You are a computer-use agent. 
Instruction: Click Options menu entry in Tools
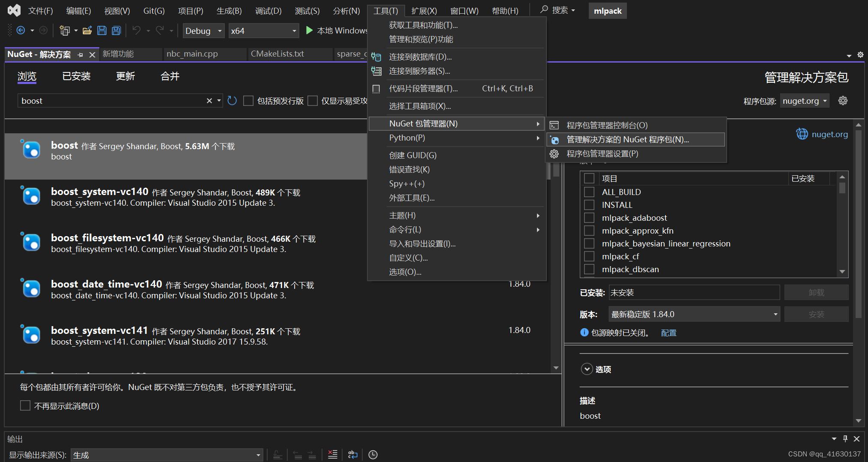coord(456,272)
